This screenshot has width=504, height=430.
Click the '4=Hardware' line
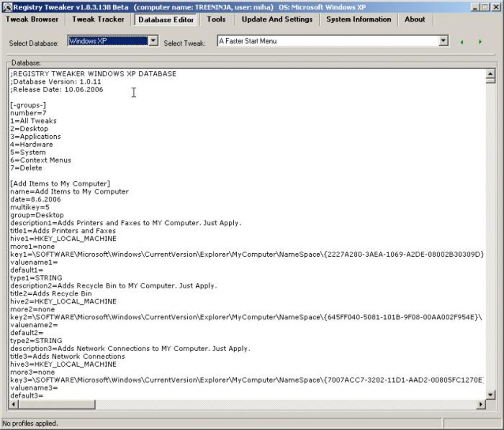[32, 145]
